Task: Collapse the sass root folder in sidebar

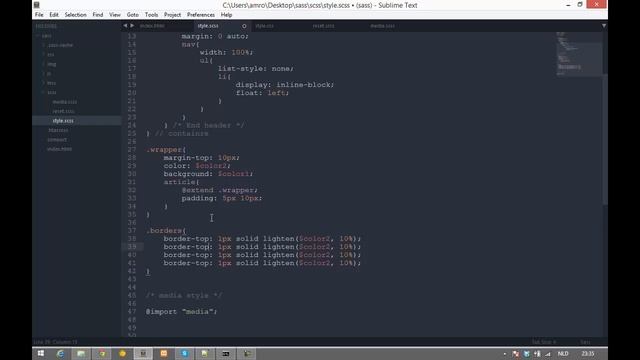Action: click(47, 36)
